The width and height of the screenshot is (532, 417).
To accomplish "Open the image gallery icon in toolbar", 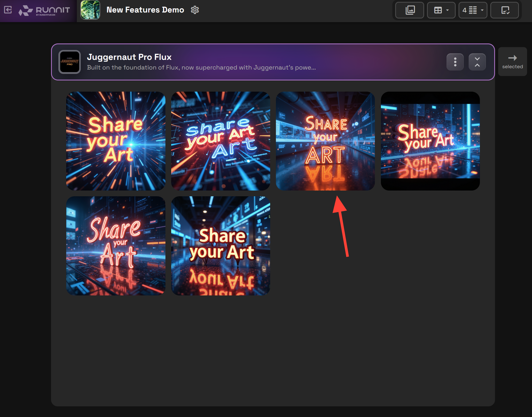I will click(x=410, y=10).
